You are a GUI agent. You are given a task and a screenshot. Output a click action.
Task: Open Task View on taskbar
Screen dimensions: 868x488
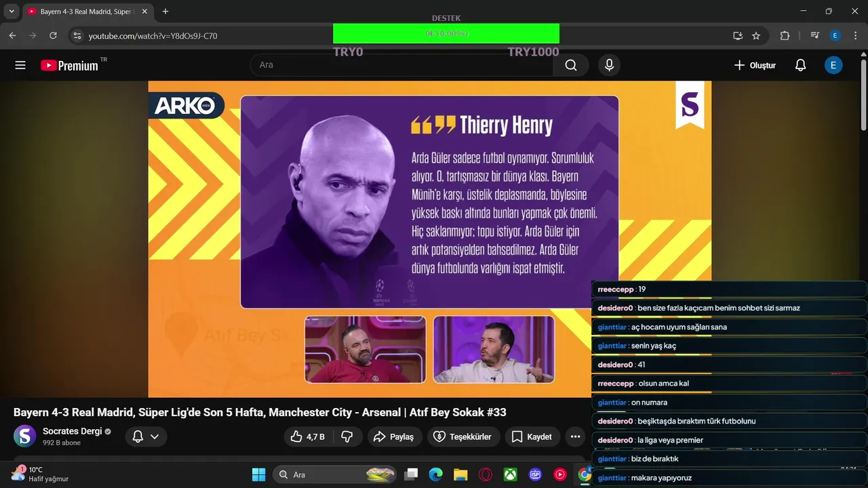point(410,474)
